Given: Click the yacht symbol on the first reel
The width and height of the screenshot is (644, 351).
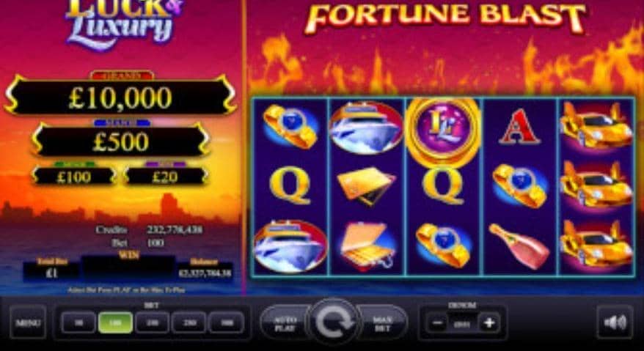Looking at the screenshot, I should coord(290,246).
